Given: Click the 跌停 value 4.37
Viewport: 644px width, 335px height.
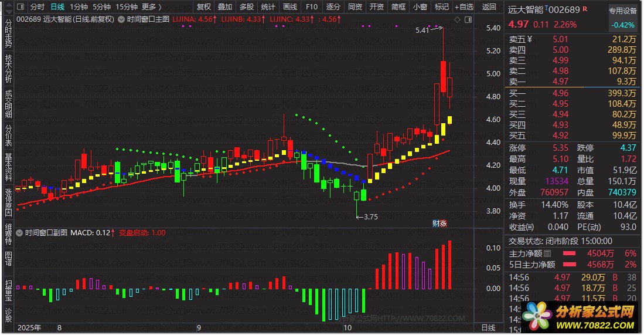Looking at the screenshot, I should click(628, 148).
